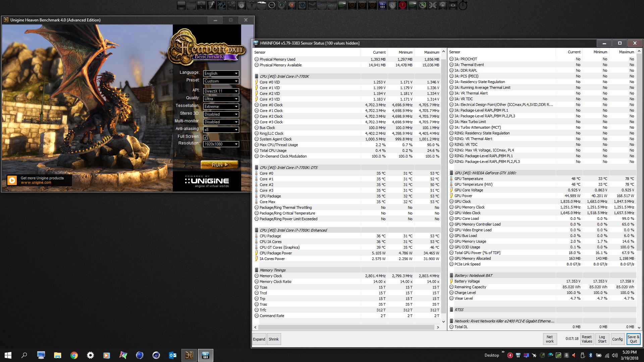This screenshot has width=644, height=362.
Task: Click the Expand button in HWiNFO
Action: (259, 339)
